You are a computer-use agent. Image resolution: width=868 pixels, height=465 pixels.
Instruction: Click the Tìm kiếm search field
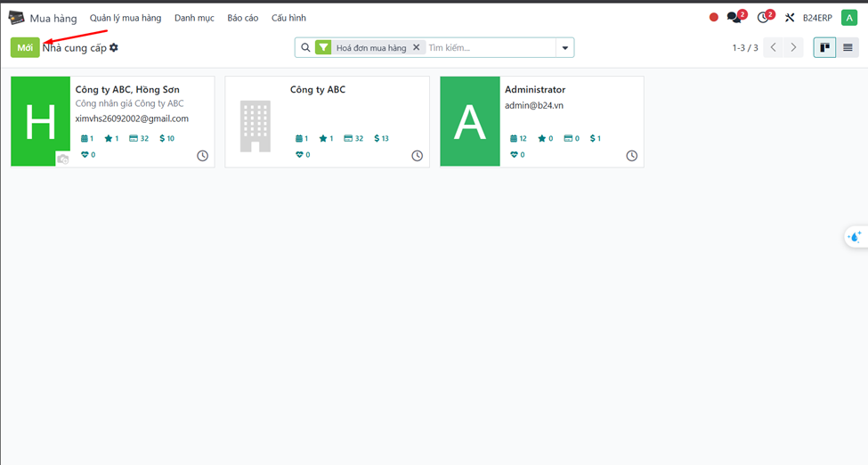pyautogui.click(x=490, y=47)
